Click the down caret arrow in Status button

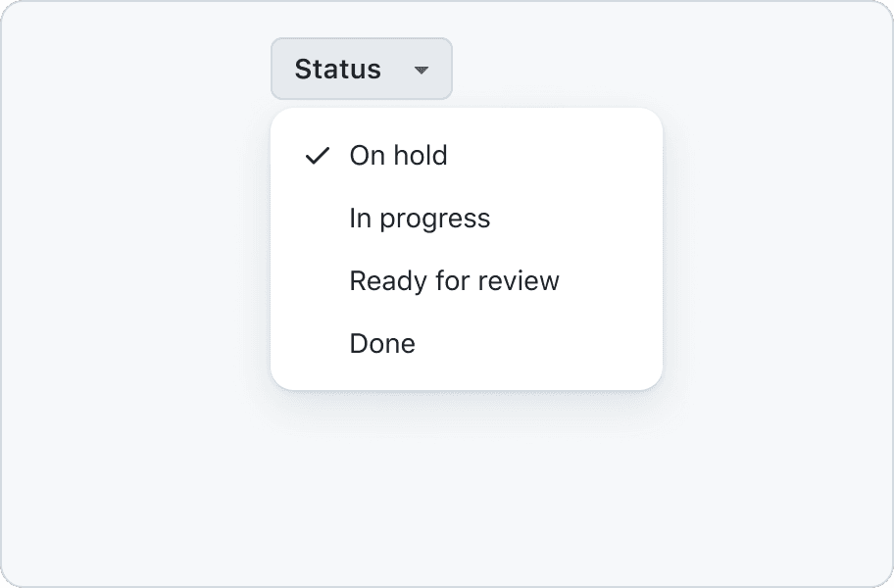point(422,70)
